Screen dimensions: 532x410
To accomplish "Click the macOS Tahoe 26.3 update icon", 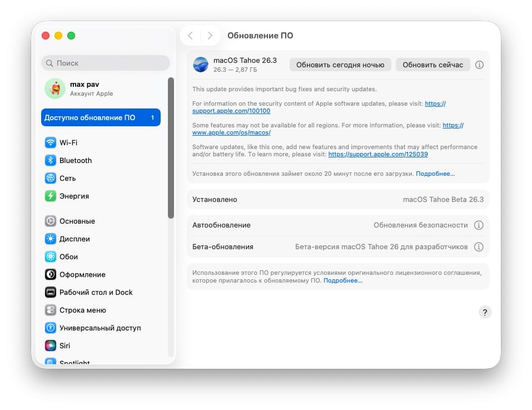I will pos(201,65).
